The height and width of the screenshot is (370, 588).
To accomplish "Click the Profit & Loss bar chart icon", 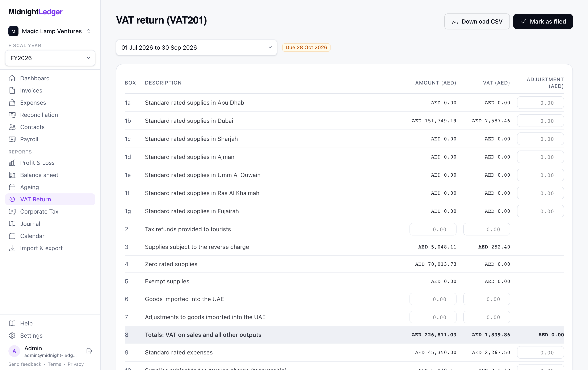I will coord(12,163).
